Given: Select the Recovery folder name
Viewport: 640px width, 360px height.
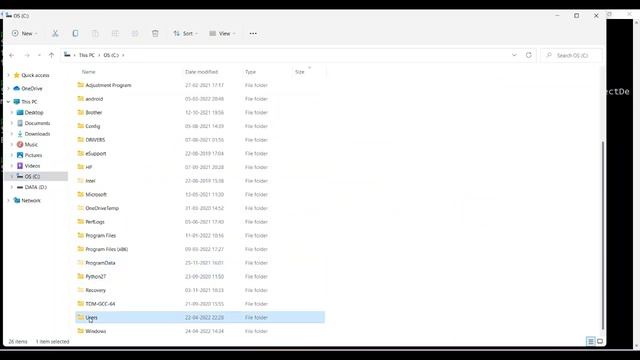Looking at the screenshot, I should (x=96, y=290).
